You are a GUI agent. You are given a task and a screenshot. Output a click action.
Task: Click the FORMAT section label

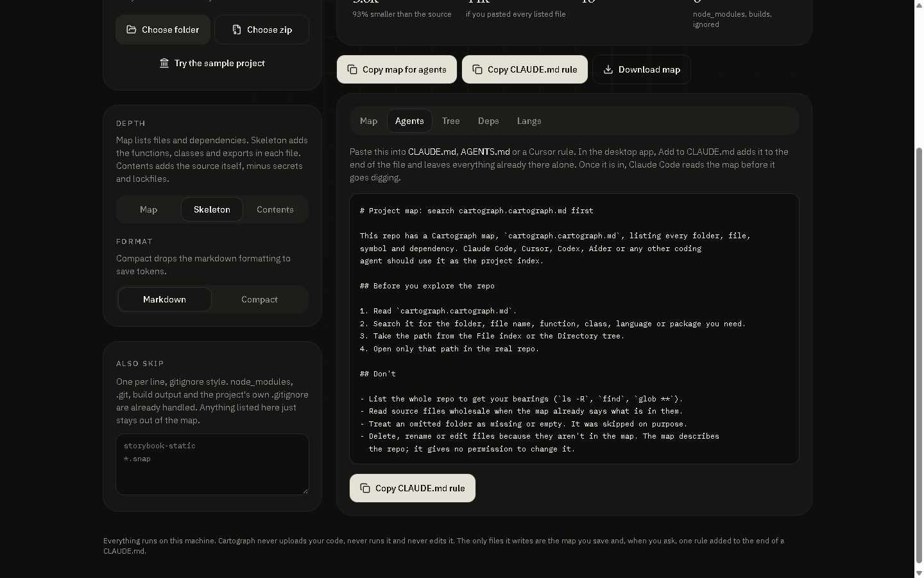click(135, 241)
